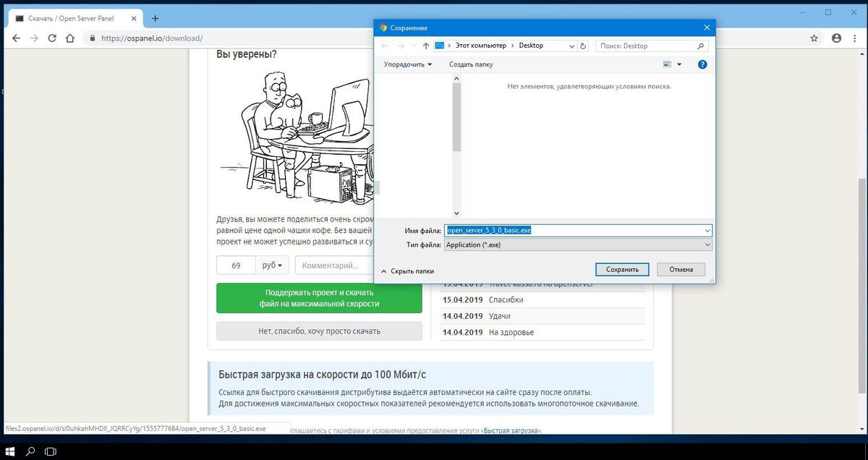
Task: Click Поддержать проект и скачать button
Action: pos(319,298)
